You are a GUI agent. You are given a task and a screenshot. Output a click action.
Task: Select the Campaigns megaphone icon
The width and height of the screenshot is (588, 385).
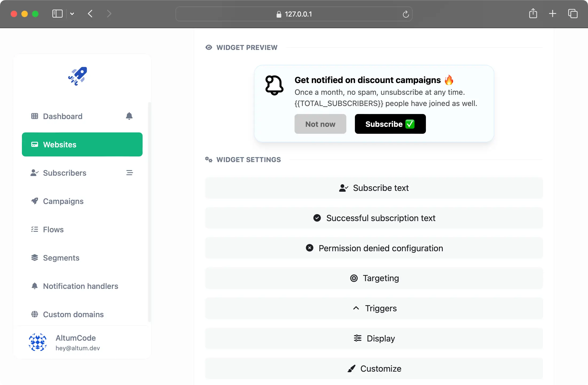click(x=34, y=201)
